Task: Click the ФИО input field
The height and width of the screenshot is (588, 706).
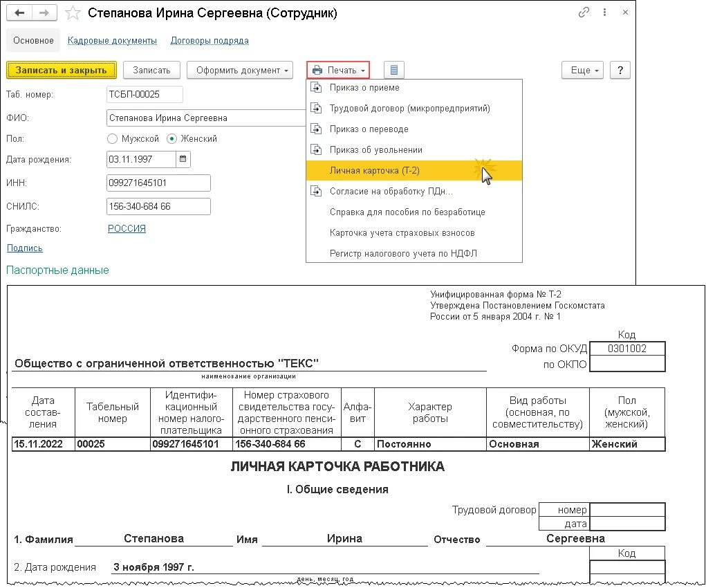Action: 206,118
